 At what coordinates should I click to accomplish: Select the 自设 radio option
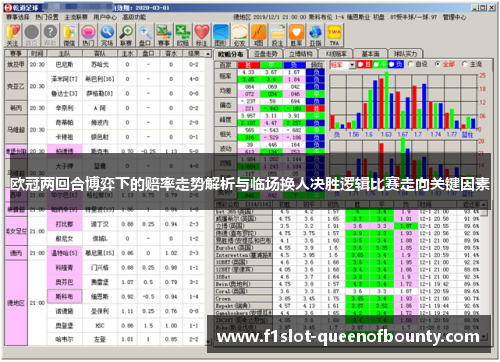point(411,64)
